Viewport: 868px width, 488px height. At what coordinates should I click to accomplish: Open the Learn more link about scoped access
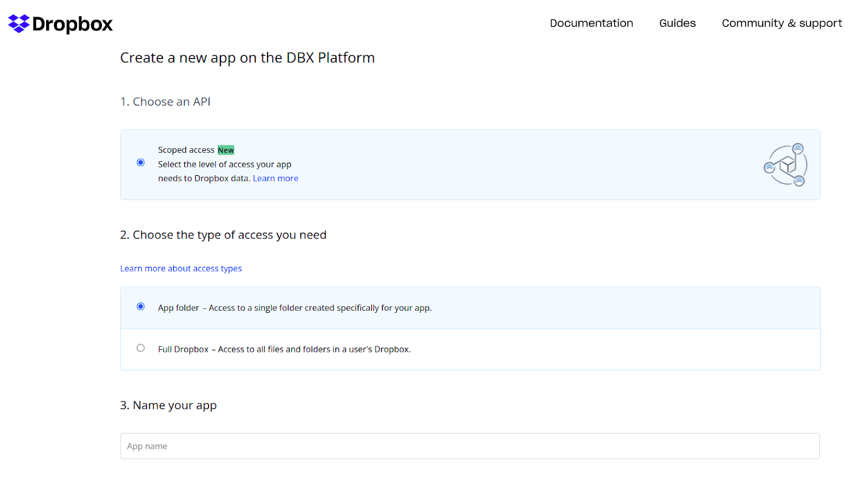coord(275,178)
